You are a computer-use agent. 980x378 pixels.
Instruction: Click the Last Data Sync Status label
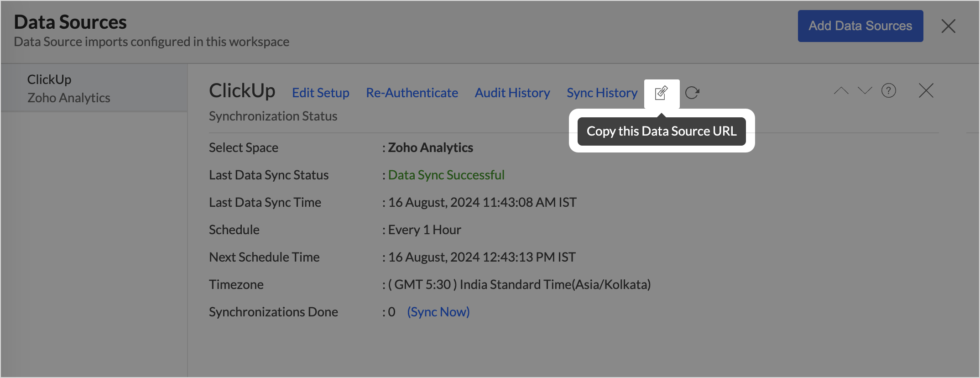pos(269,175)
